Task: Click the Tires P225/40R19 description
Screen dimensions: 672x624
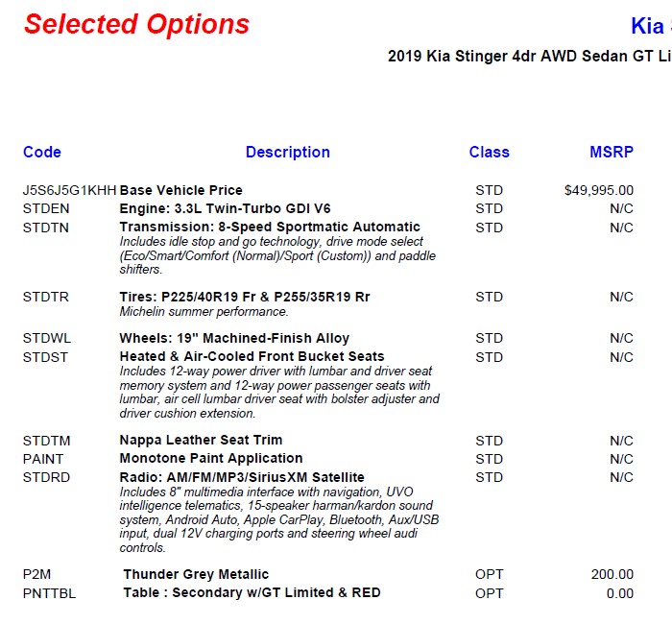Action: pyautogui.click(x=244, y=297)
